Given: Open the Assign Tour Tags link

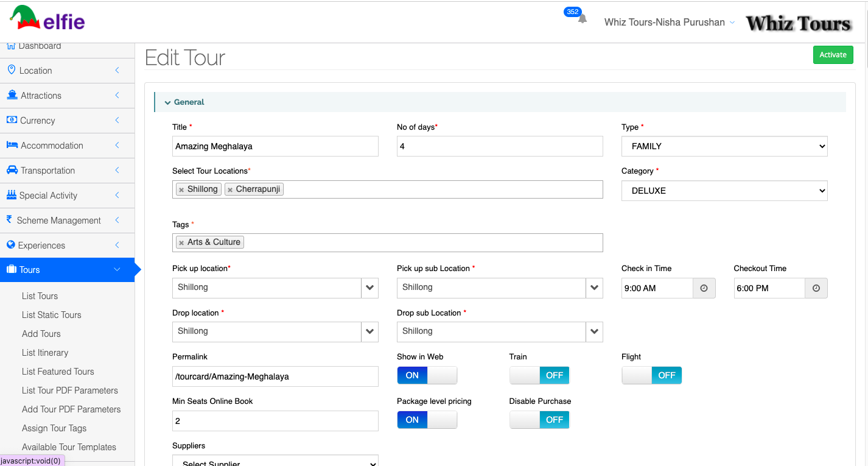Looking at the screenshot, I should pos(54,428).
